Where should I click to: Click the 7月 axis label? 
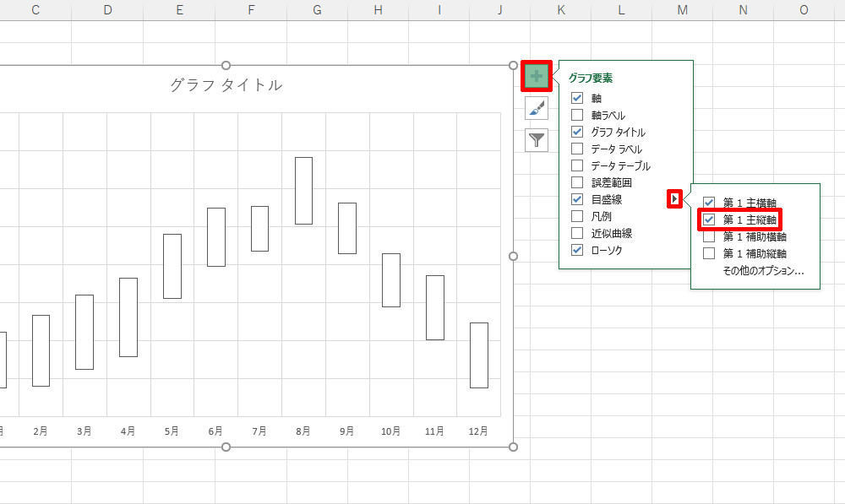point(259,431)
